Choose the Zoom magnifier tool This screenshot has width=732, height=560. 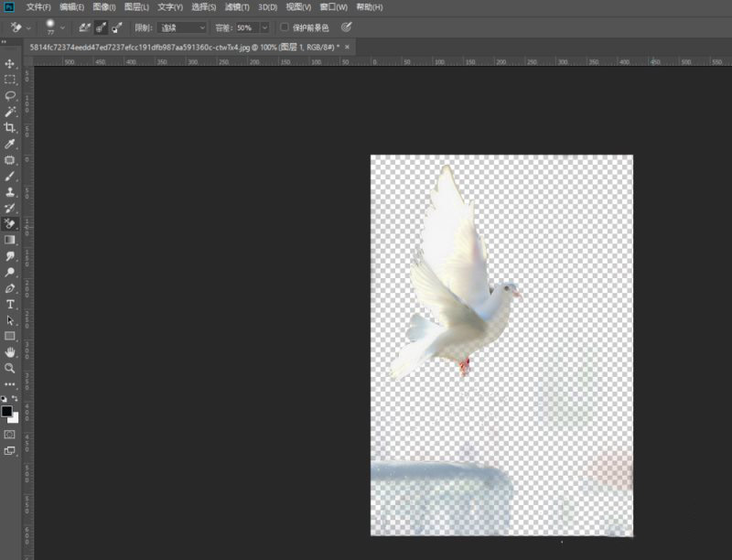pos(10,368)
